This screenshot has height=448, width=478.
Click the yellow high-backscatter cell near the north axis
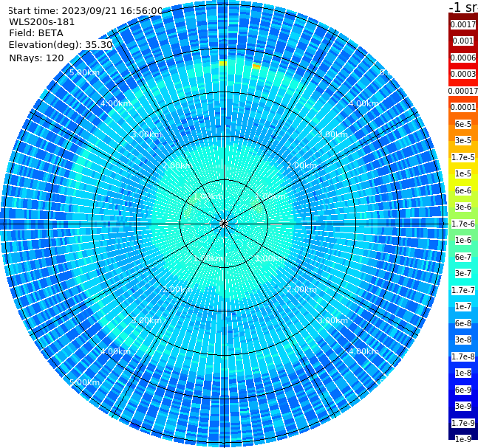point(223,63)
